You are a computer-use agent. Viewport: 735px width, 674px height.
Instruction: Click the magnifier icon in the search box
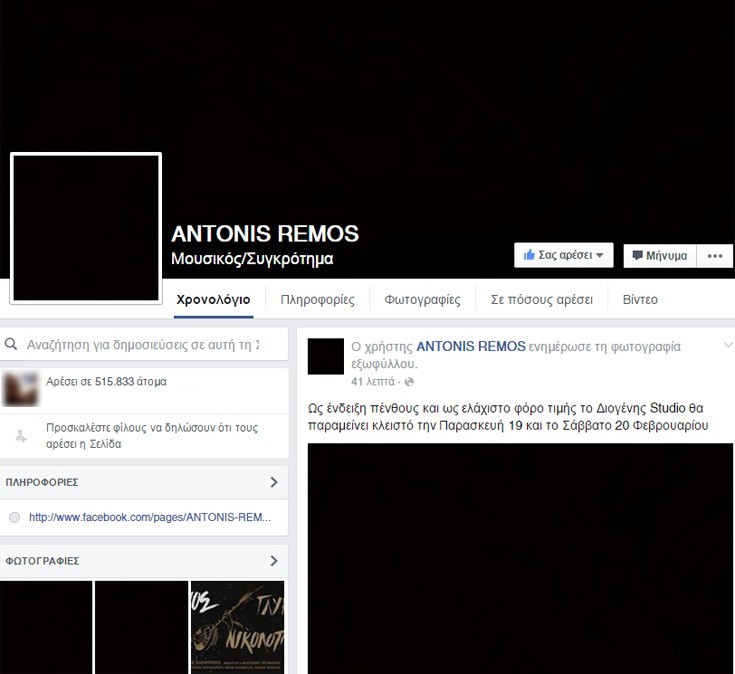(12, 344)
